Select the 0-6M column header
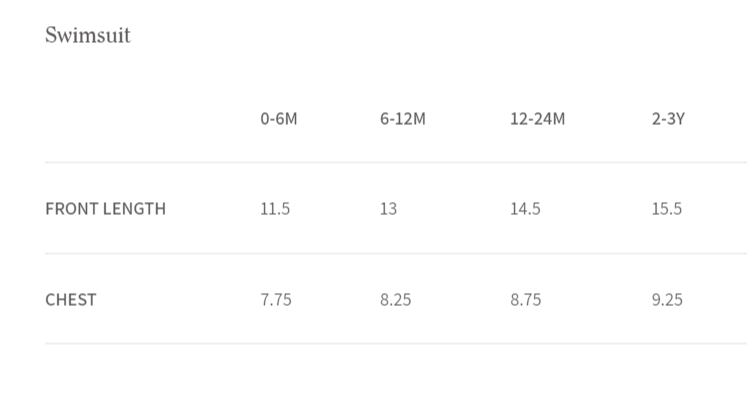The image size is (747, 403). [279, 118]
